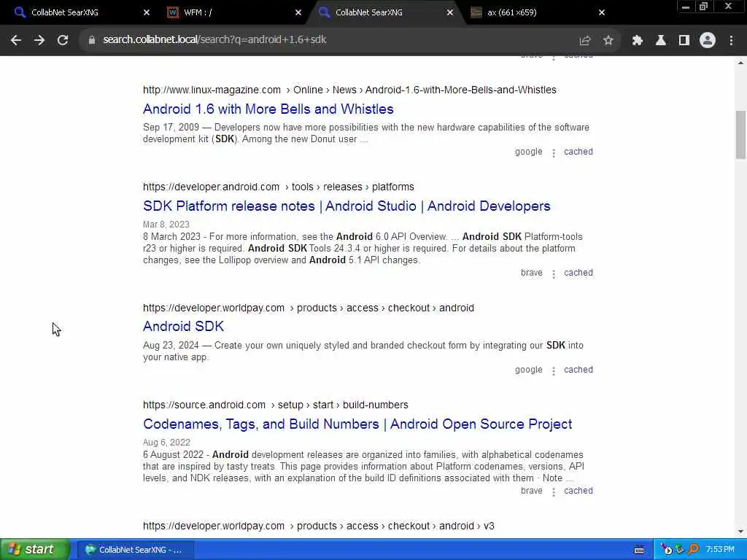747x560 pixels.
Task: Open the Chrome three-dot menu
Action: (x=731, y=41)
